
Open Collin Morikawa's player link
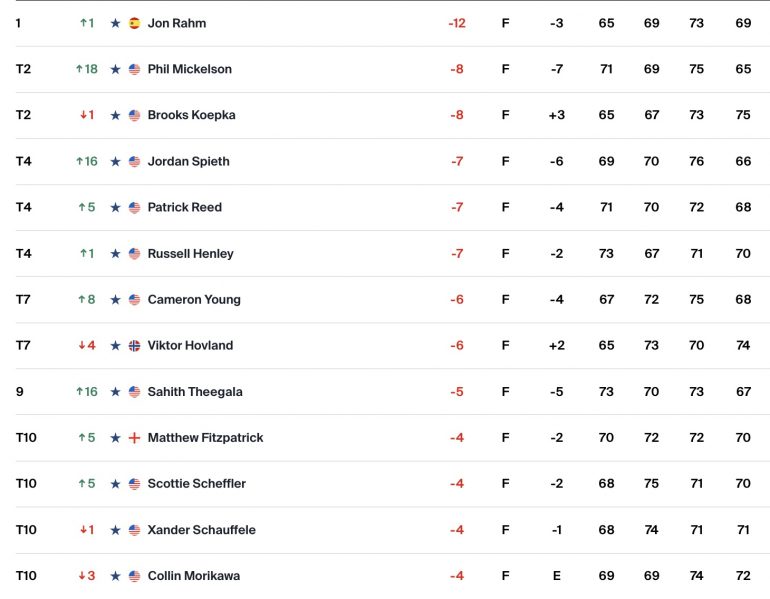(x=193, y=576)
